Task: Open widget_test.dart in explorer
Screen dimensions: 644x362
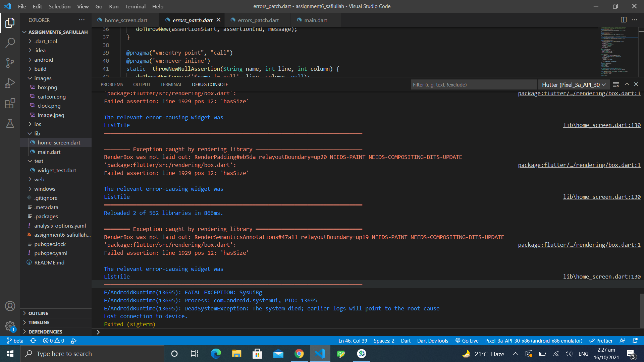Action: [56, 170]
